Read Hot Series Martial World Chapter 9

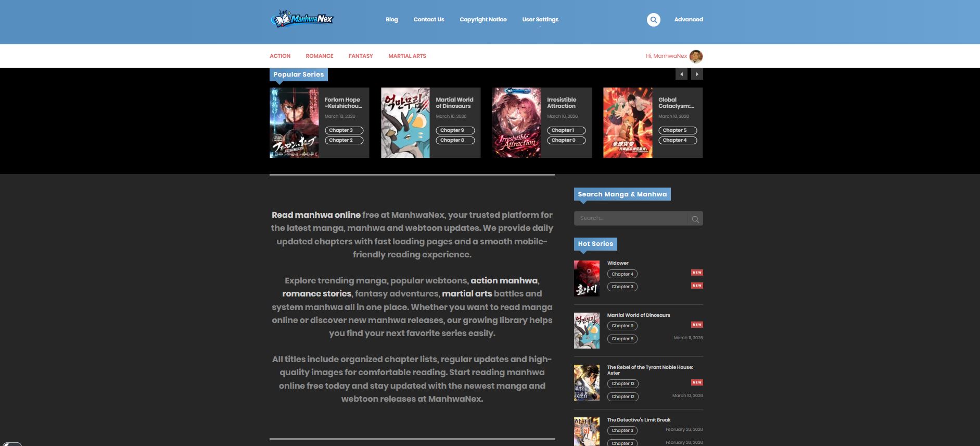[622, 326]
